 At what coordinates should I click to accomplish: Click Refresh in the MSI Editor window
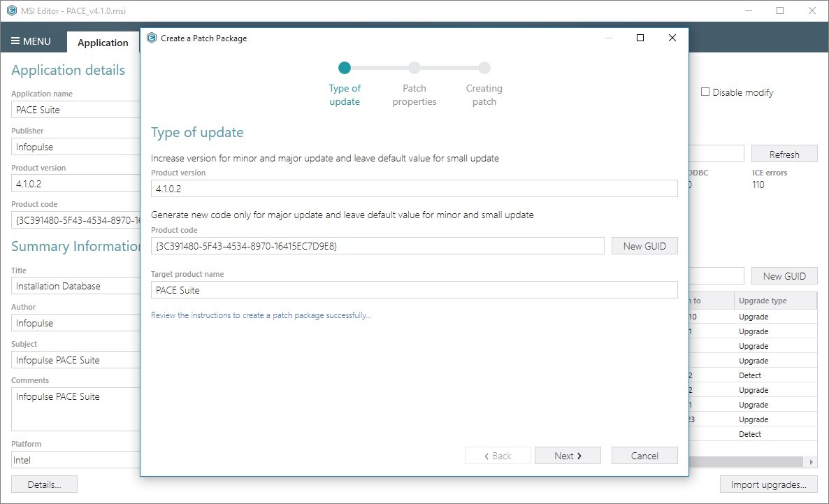point(784,154)
